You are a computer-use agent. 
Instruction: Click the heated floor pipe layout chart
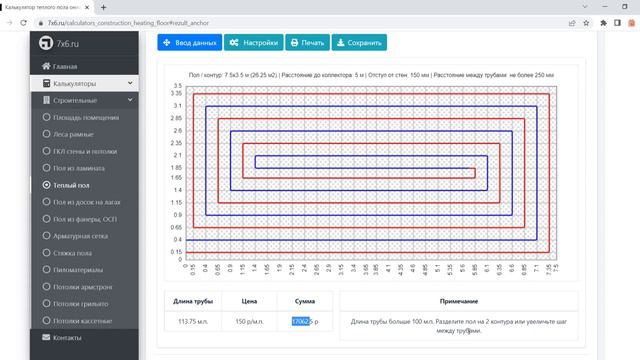tap(371, 173)
